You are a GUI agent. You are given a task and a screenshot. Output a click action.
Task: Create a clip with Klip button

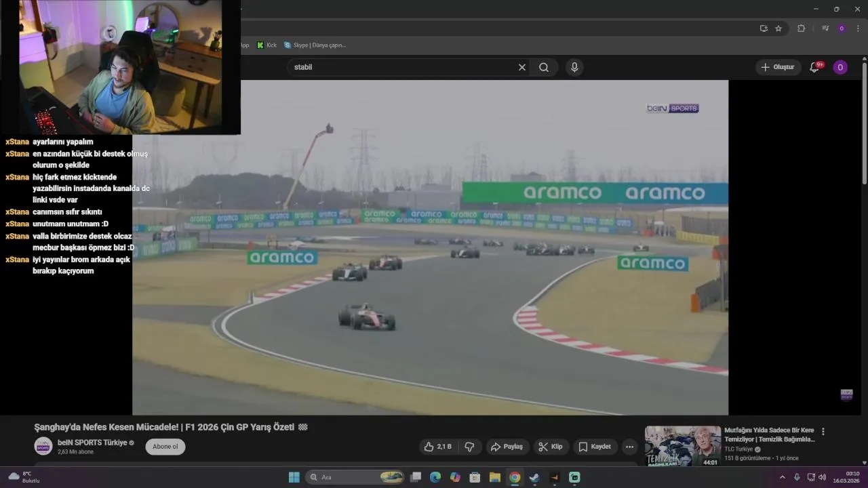coord(551,447)
